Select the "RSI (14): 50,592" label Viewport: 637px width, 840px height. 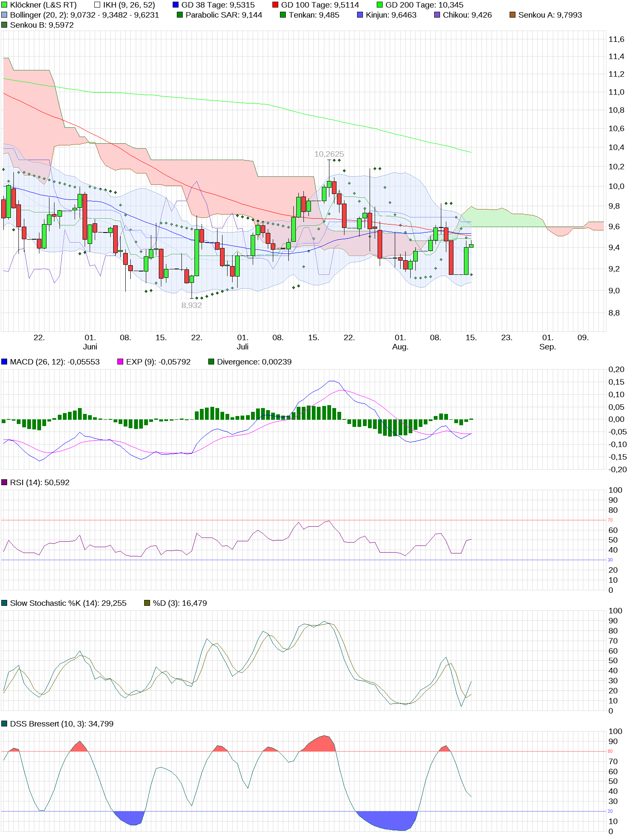click(x=40, y=483)
